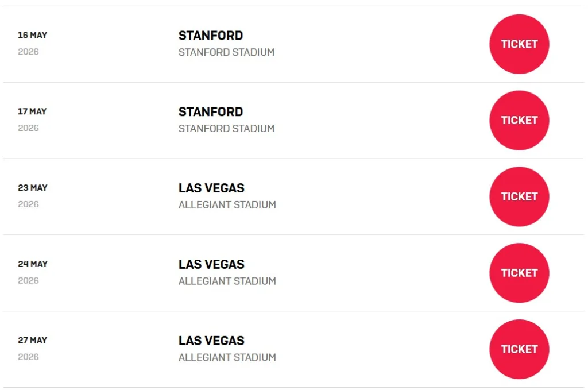Click Allegiant Stadium venue for 27 May show

click(227, 358)
